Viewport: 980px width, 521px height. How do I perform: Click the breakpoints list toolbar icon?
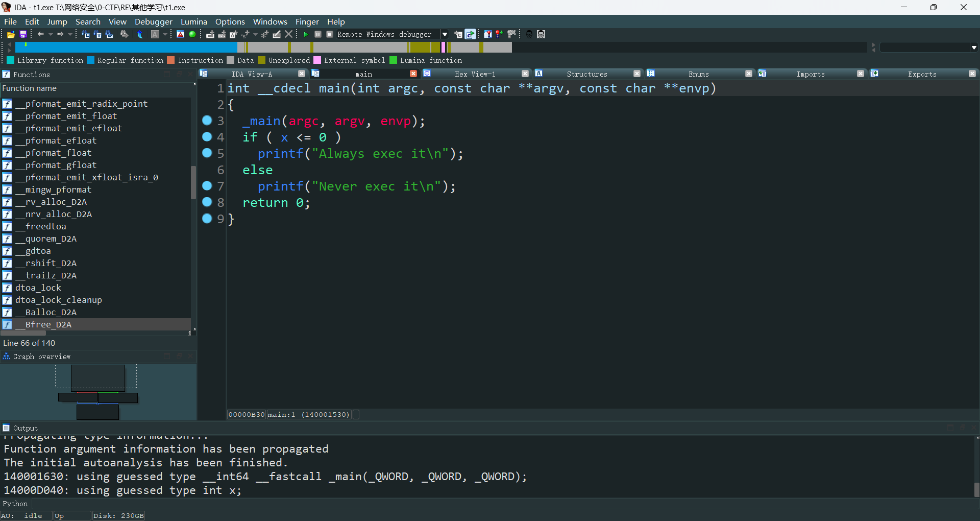pyautogui.click(x=487, y=34)
